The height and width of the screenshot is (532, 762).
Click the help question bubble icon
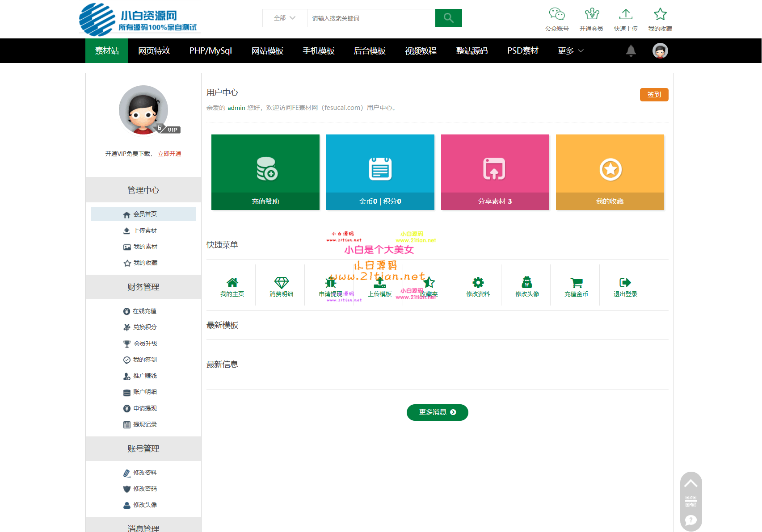[x=691, y=520]
